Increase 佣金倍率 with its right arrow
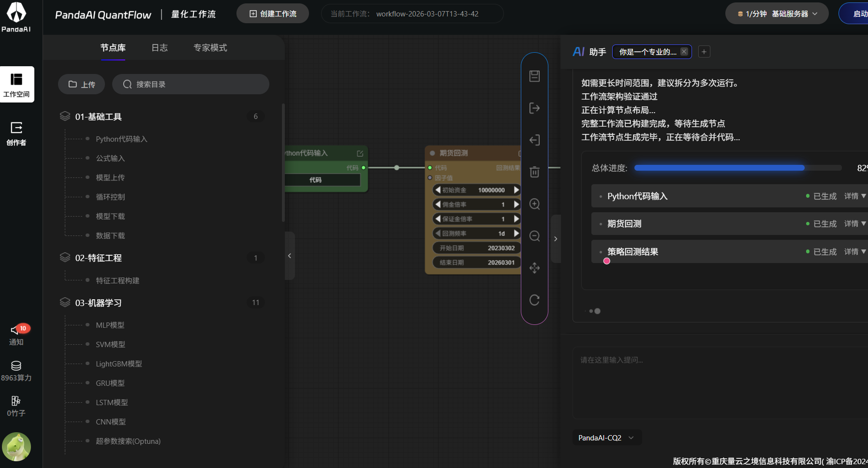868x468 pixels. click(x=516, y=205)
